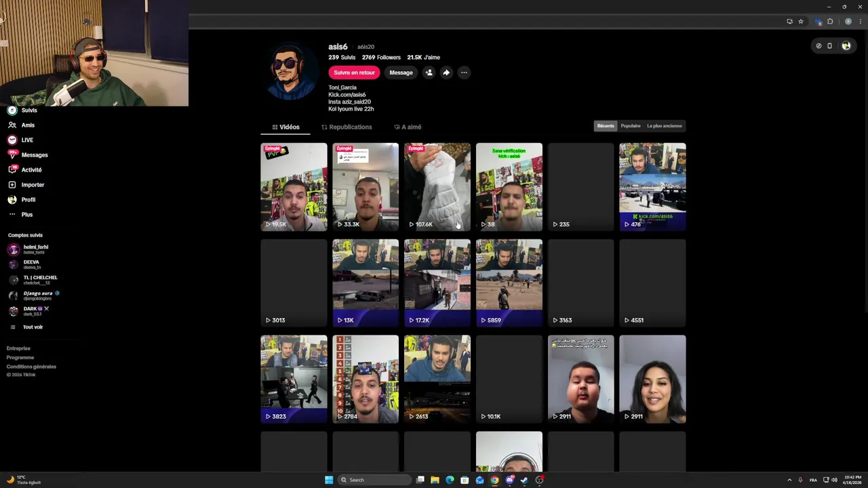This screenshot has width=868, height=488.
Task: Open the Suivis sidebar icon
Action: click(12, 110)
